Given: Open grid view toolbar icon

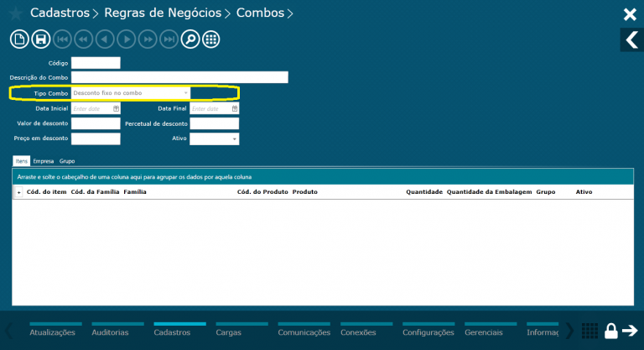Looking at the screenshot, I should click(x=211, y=39).
